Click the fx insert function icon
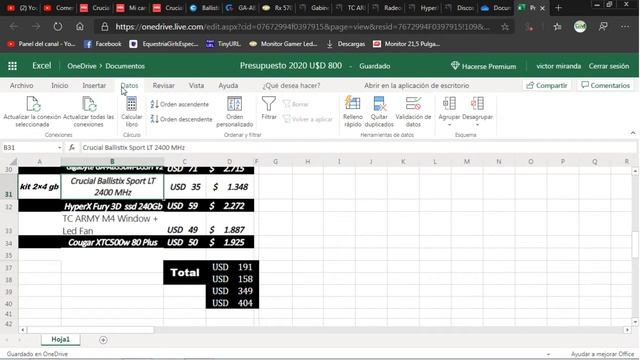 pyautogui.click(x=72, y=148)
